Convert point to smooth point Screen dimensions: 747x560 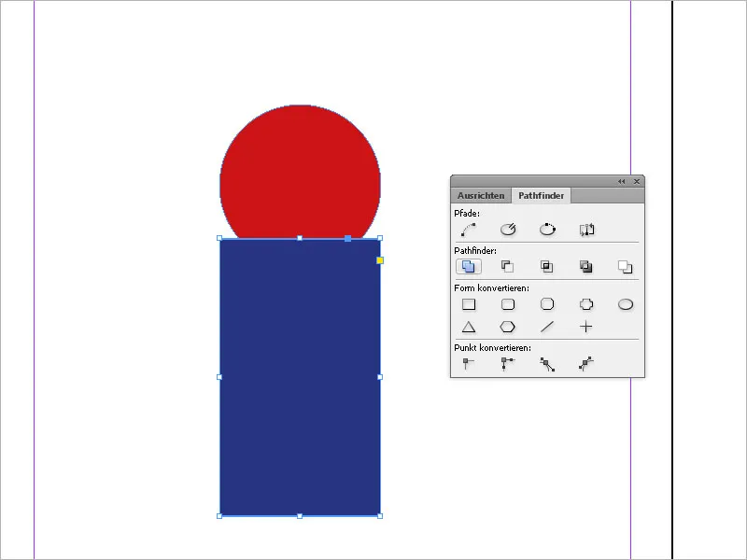click(547, 364)
